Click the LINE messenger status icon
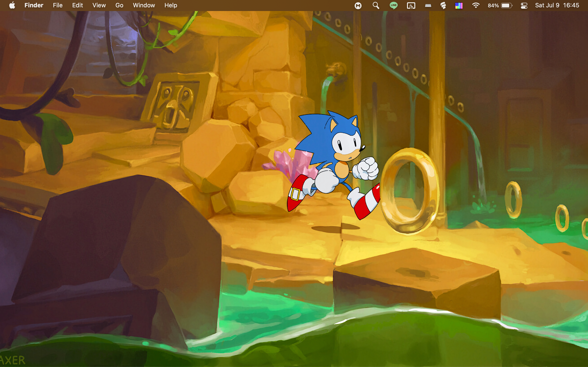 (393, 5)
